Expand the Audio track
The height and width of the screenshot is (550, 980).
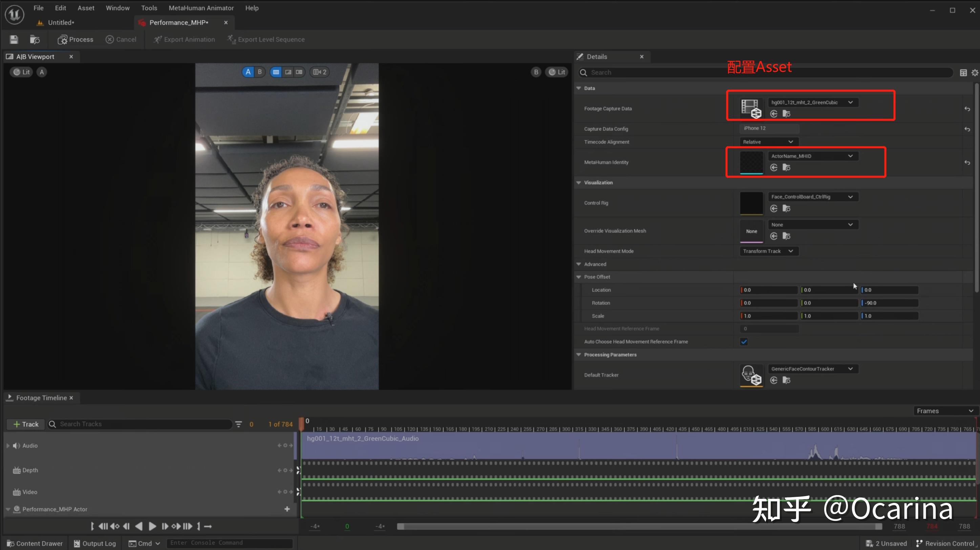coord(7,445)
